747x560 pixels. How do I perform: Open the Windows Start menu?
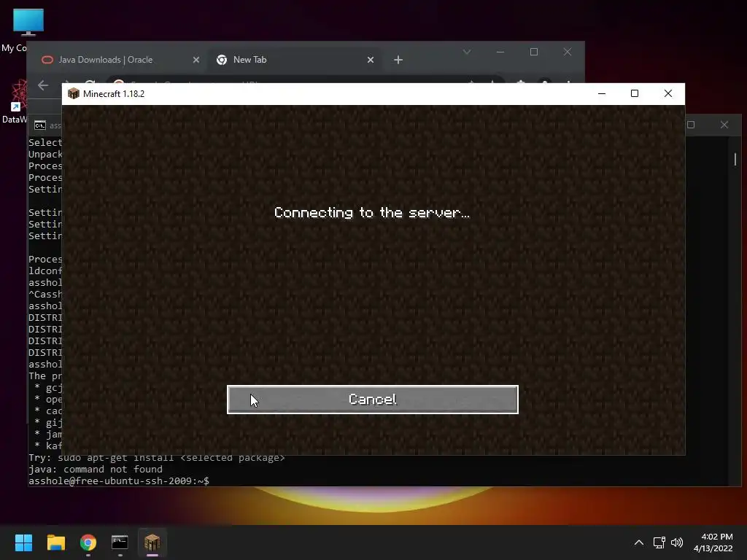tap(23, 542)
